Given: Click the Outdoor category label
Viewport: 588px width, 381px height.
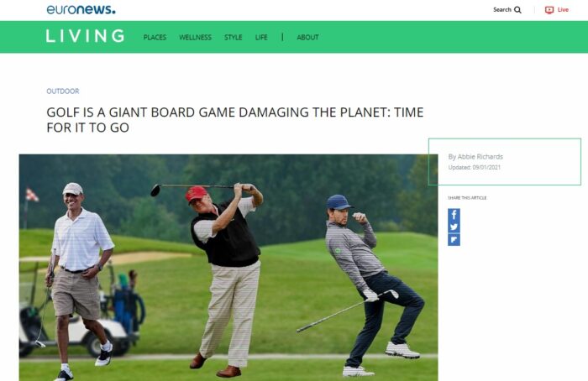Looking at the screenshot, I should click(63, 91).
